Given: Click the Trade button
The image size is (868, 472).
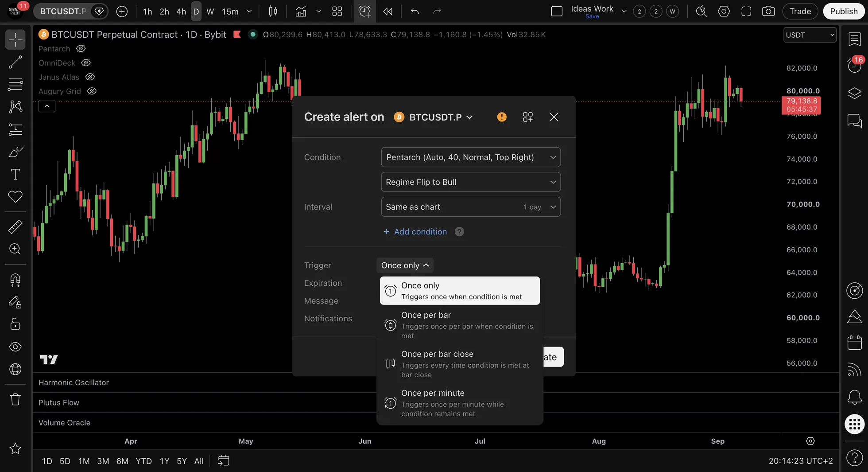Looking at the screenshot, I should 800,12.
